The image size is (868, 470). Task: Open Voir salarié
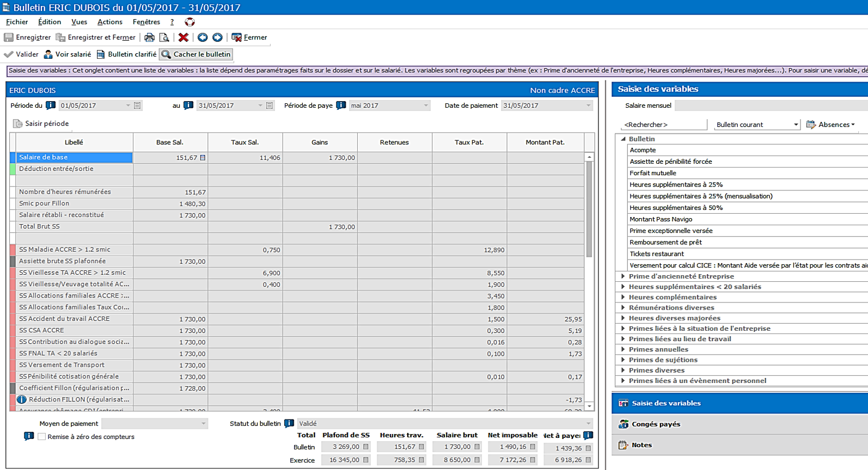[68, 54]
